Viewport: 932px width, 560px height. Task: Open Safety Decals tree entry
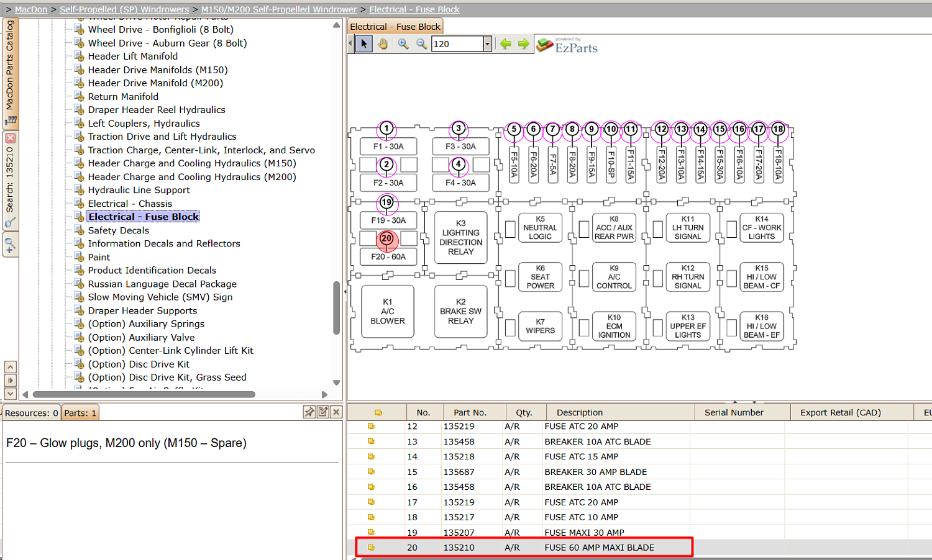pos(119,230)
